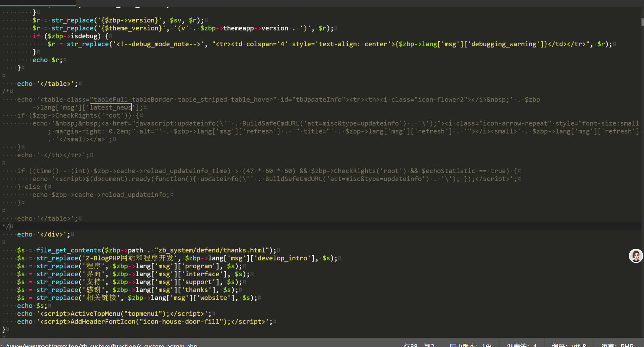Click the commented-out echo '</table>'; line

point(47,219)
